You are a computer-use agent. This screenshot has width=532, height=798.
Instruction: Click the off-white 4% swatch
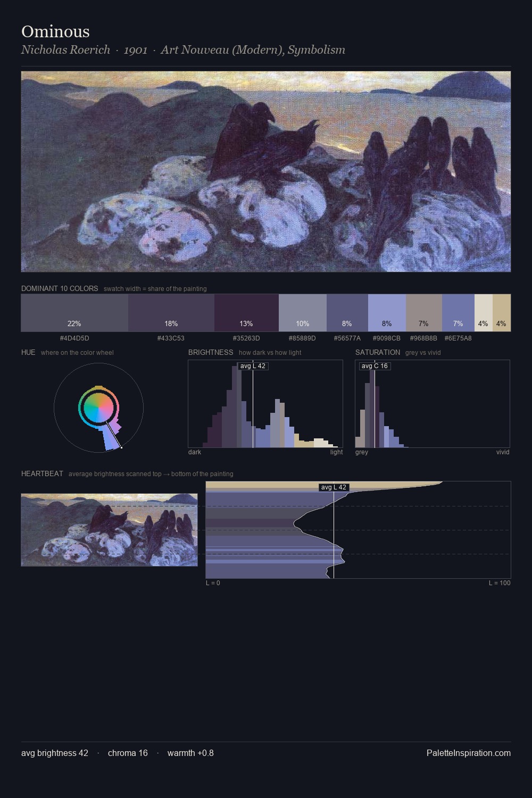click(x=484, y=313)
